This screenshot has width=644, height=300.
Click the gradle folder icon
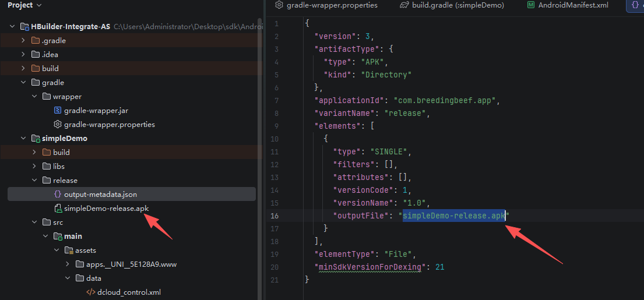36,83
